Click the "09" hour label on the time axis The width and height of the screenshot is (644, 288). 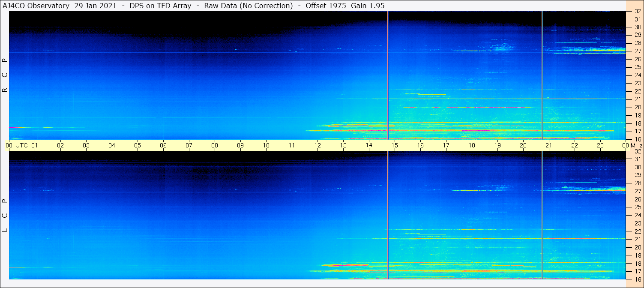[x=240, y=145]
